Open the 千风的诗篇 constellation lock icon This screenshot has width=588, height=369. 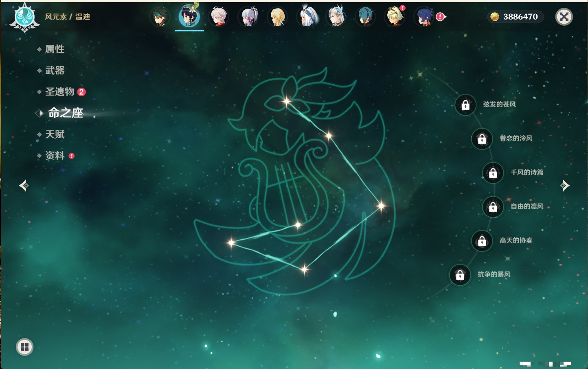[493, 173]
